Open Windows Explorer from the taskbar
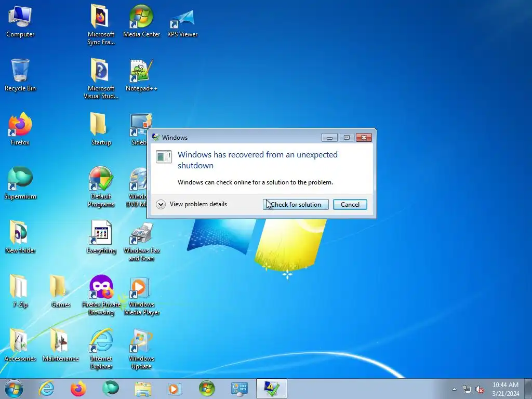 pos(143,389)
